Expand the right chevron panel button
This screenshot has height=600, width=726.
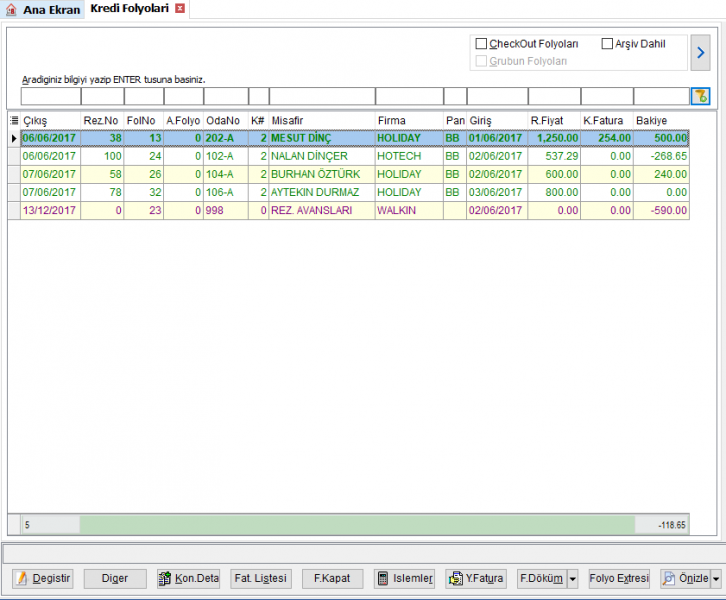[x=701, y=53]
